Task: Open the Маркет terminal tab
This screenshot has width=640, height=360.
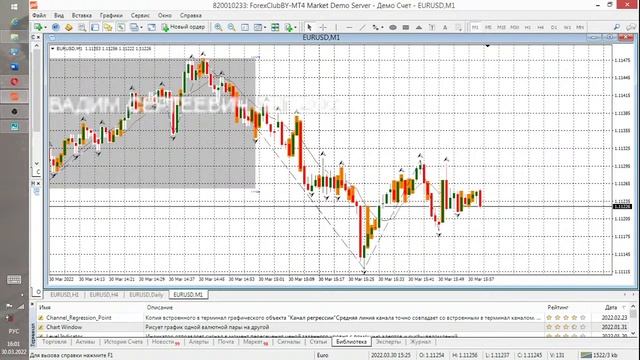Action: pos(255,342)
